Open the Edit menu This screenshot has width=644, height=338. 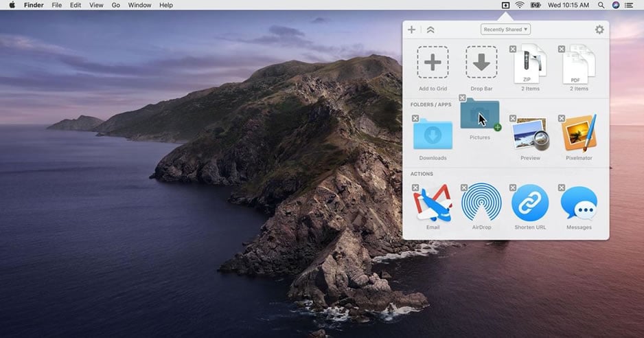(x=76, y=5)
